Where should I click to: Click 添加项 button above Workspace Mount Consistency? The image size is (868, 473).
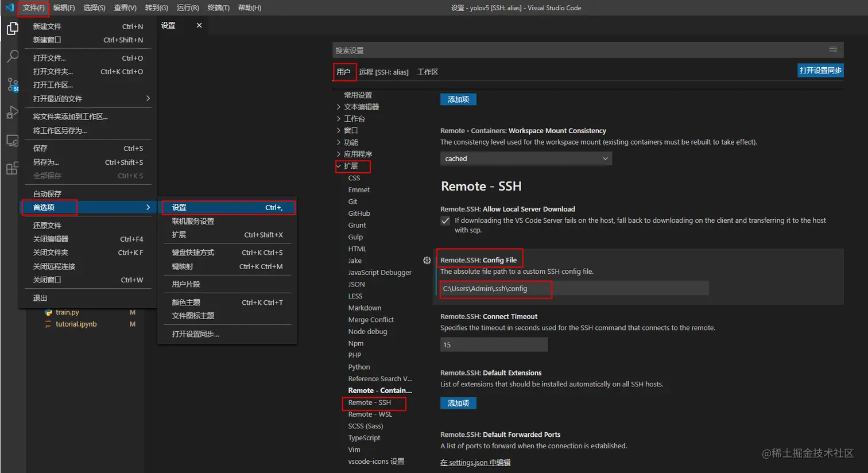pos(458,99)
